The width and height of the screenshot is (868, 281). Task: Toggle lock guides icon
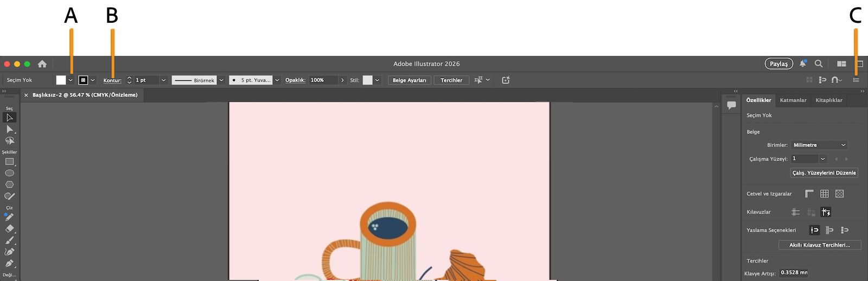point(811,212)
